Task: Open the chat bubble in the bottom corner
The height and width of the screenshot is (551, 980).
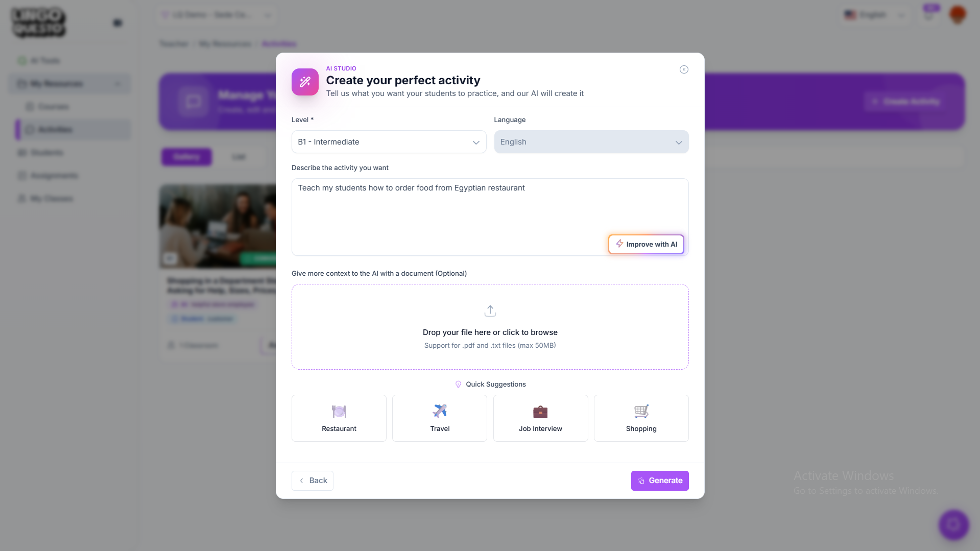Action: (x=953, y=524)
